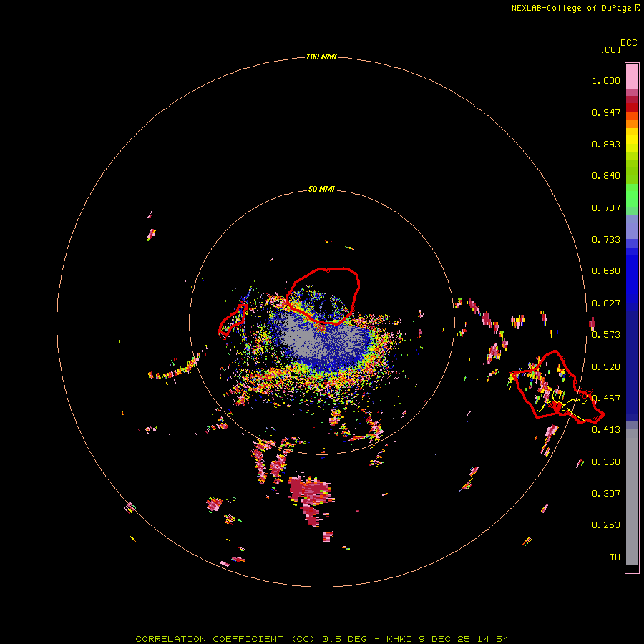Screen dimensions: 644x644
Task: Click the 0.520 scale value
Action: click(606, 367)
